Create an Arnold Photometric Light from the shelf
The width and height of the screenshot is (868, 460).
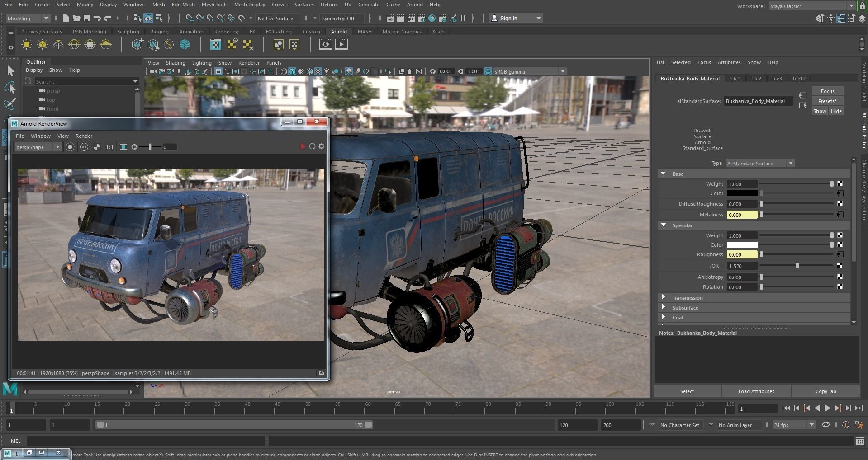pos(58,44)
